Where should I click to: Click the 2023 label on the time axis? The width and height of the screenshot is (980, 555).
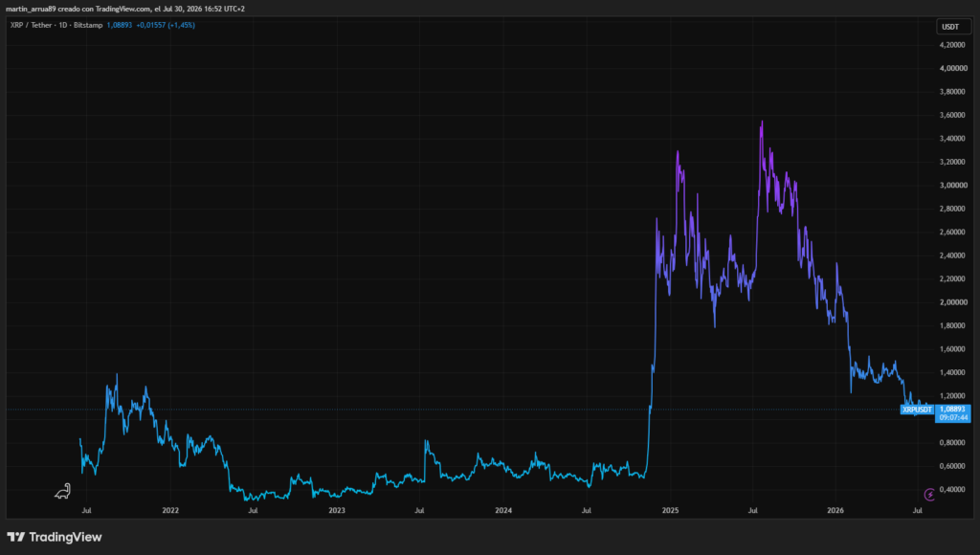(x=336, y=510)
